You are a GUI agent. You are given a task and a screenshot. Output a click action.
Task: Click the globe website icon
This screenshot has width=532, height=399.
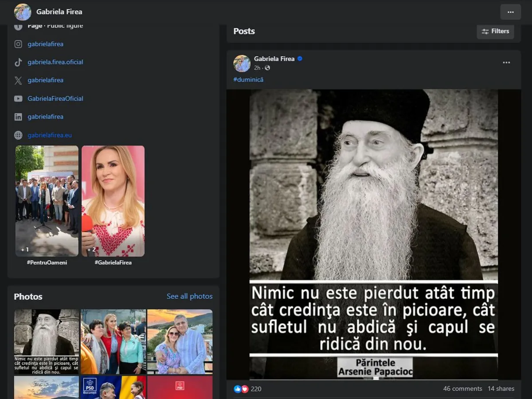tap(18, 135)
